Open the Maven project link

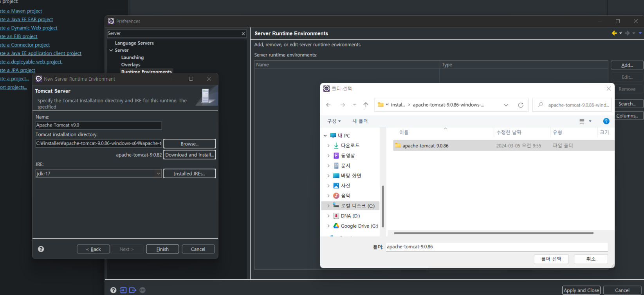pos(21,11)
